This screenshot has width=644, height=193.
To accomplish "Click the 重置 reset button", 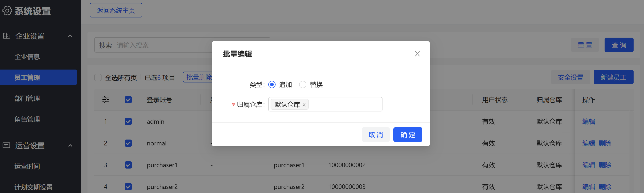I will coord(585,45).
